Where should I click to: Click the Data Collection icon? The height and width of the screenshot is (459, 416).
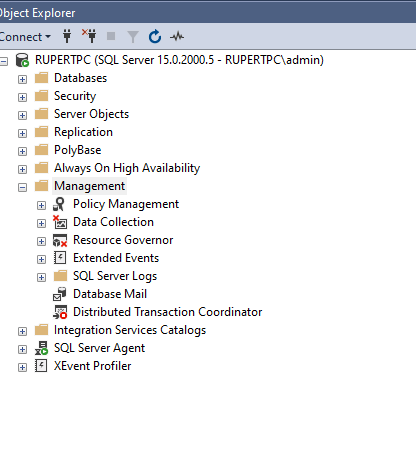(x=60, y=222)
